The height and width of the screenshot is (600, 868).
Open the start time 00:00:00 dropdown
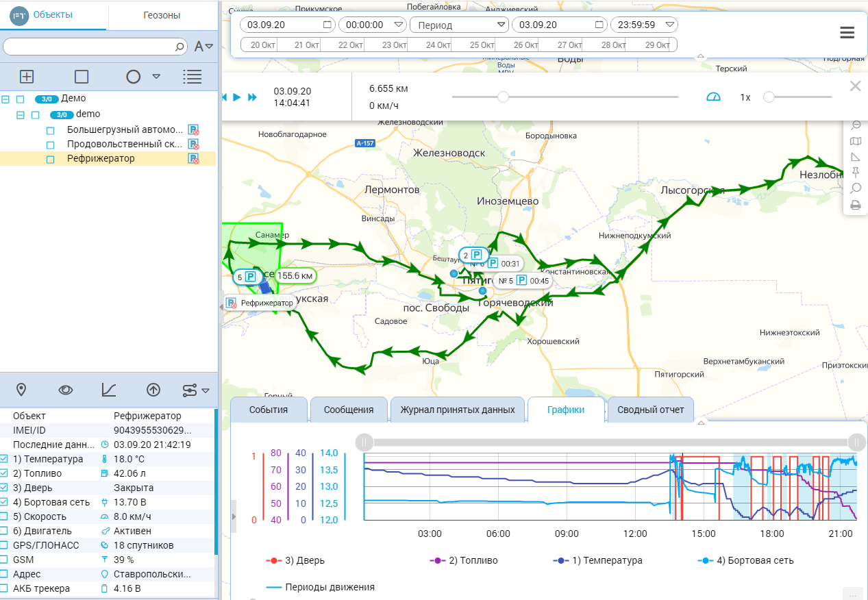pos(399,25)
